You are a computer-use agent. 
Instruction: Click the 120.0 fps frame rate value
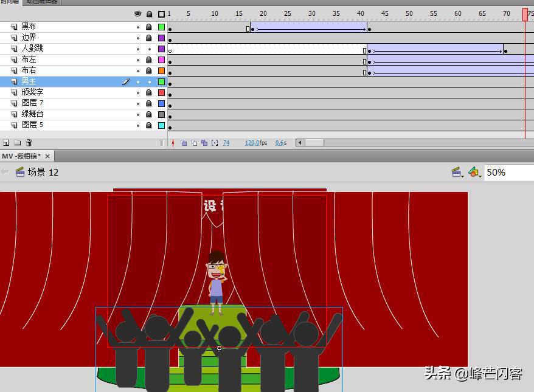[x=252, y=143]
